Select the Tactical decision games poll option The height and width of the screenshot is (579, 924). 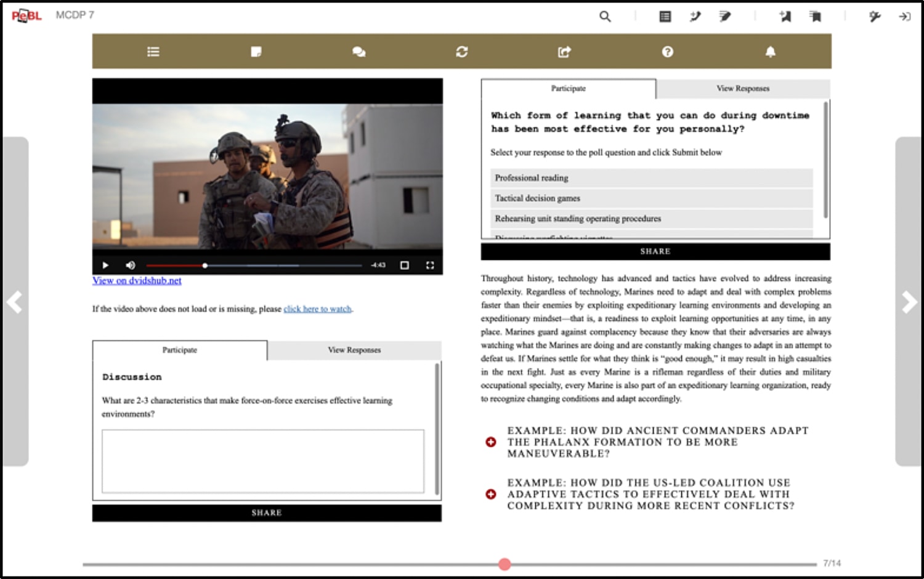pos(651,198)
